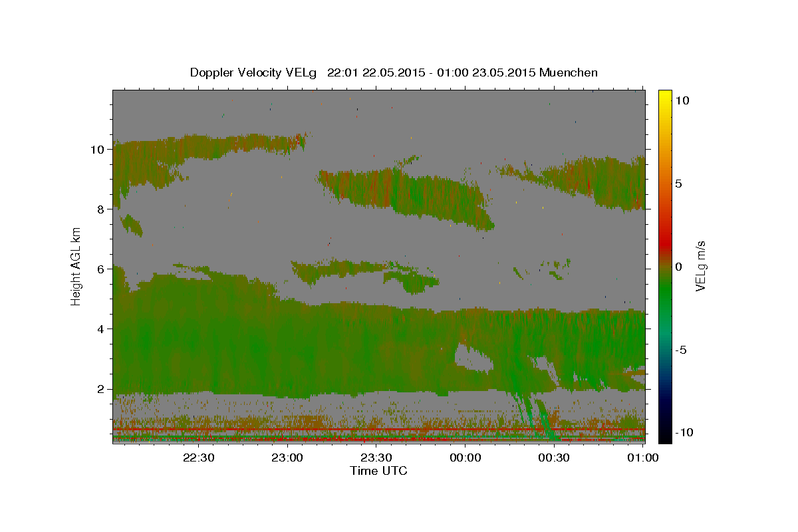798x532 pixels.
Task: Click the '00:00' time axis label
Action: (x=465, y=458)
